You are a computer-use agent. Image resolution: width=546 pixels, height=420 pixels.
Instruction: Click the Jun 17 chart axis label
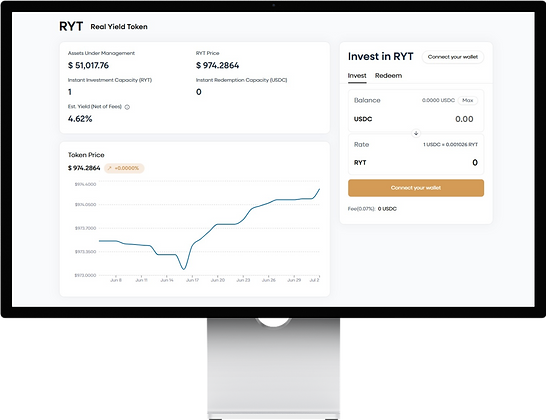[x=192, y=280]
